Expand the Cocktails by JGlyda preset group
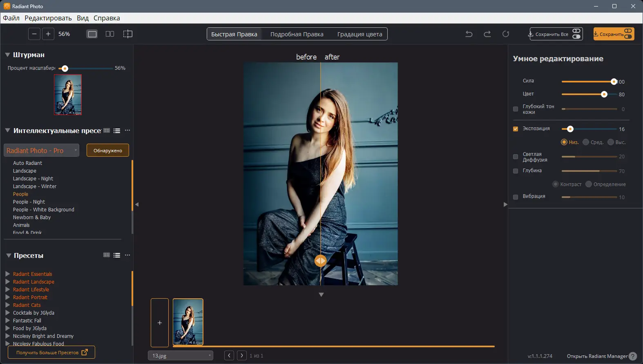 click(7, 313)
